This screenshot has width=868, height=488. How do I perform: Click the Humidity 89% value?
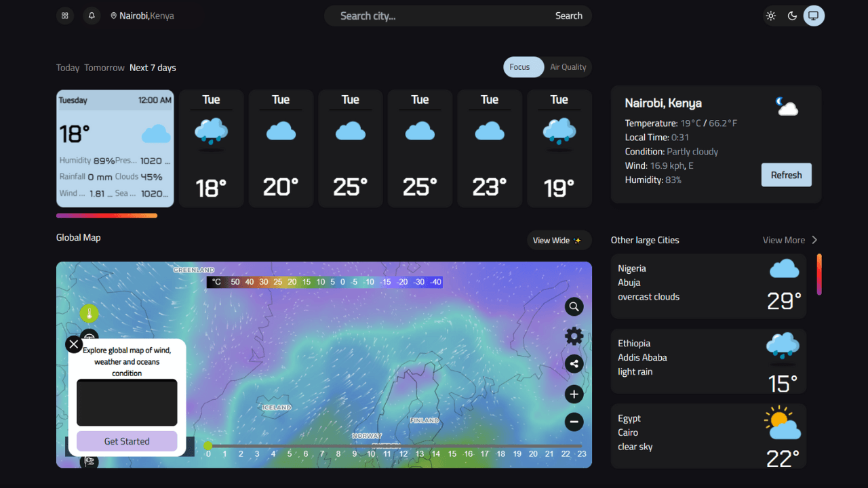click(104, 161)
